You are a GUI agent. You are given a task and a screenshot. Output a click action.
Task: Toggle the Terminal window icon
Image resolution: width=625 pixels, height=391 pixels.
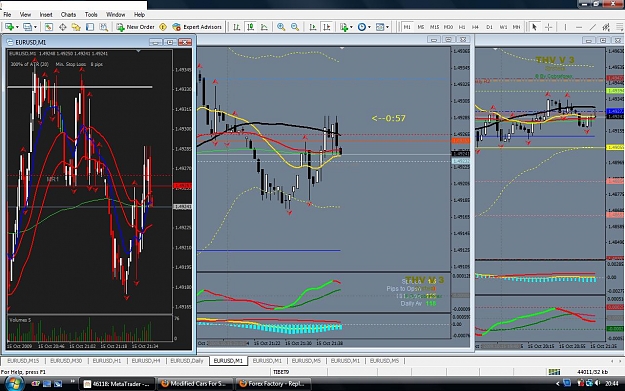90,27
